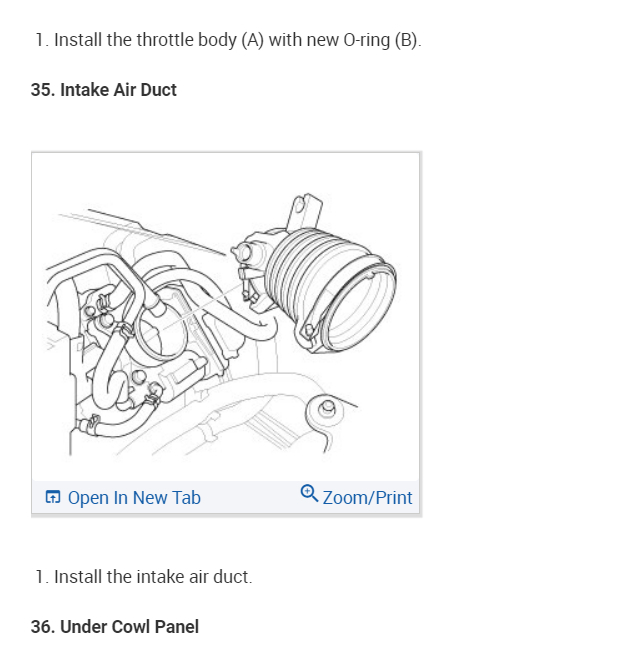Select the 36. Under Cowl Panel heading
This screenshot has width=621, height=650.
click(x=115, y=627)
